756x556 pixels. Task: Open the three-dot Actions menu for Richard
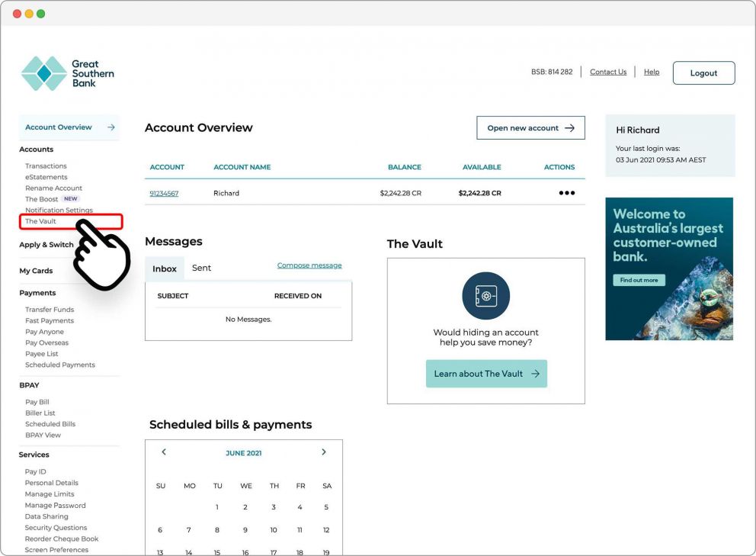click(566, 193)
